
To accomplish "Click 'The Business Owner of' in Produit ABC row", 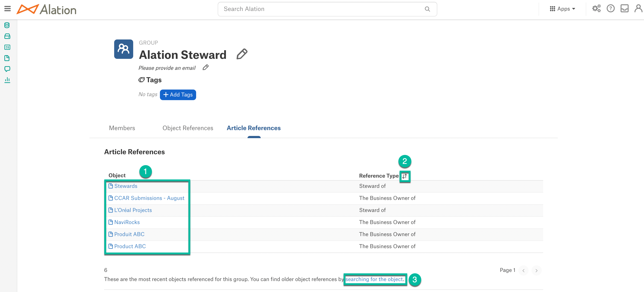I will coord(387,234).
